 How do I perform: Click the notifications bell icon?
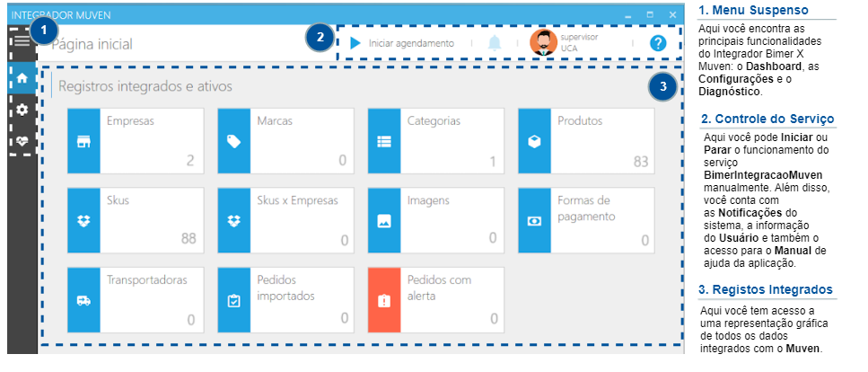(x=495, y=42)
